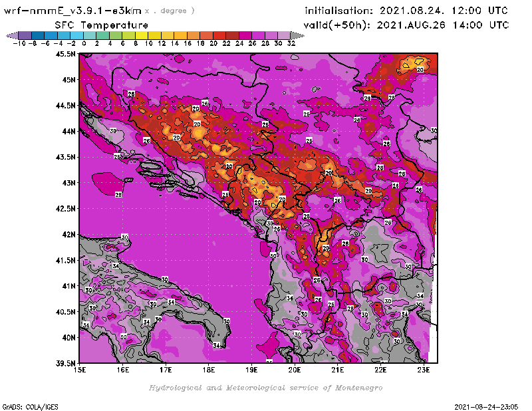532x411 pixels.
Task: Click the valid time '2021.AUG.26 14:00 UTC'
Action: pyautogui.click(x=443, y=25)
